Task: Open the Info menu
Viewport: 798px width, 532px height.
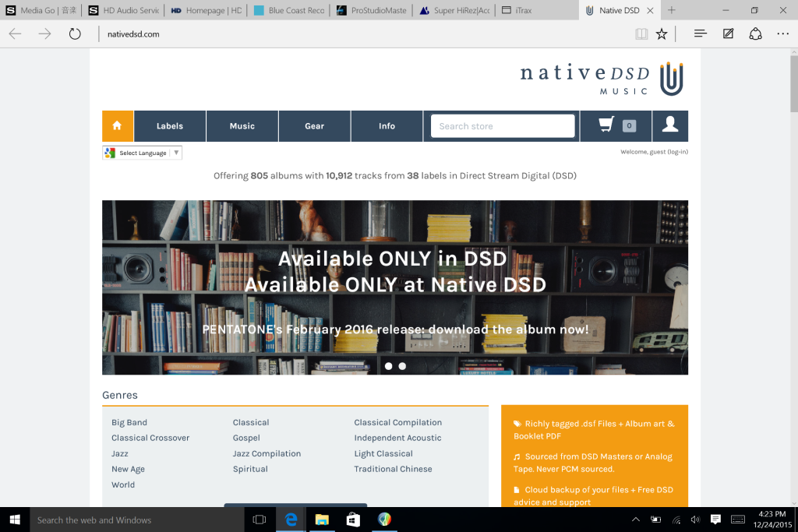Action: tap(387, 125)
